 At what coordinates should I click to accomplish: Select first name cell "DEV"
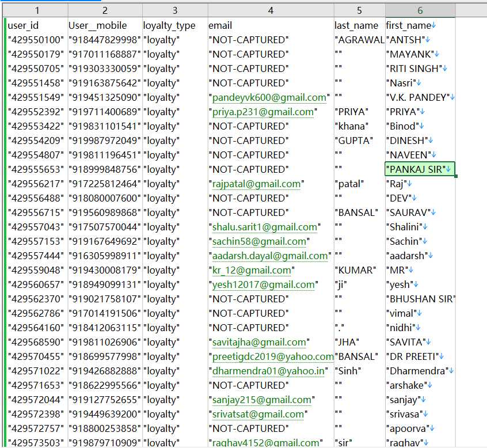pyautogui.click(x=420, y=198)
